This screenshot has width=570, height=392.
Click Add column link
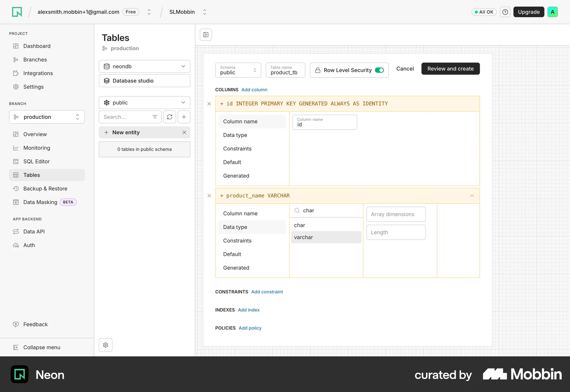click(254, 90)
